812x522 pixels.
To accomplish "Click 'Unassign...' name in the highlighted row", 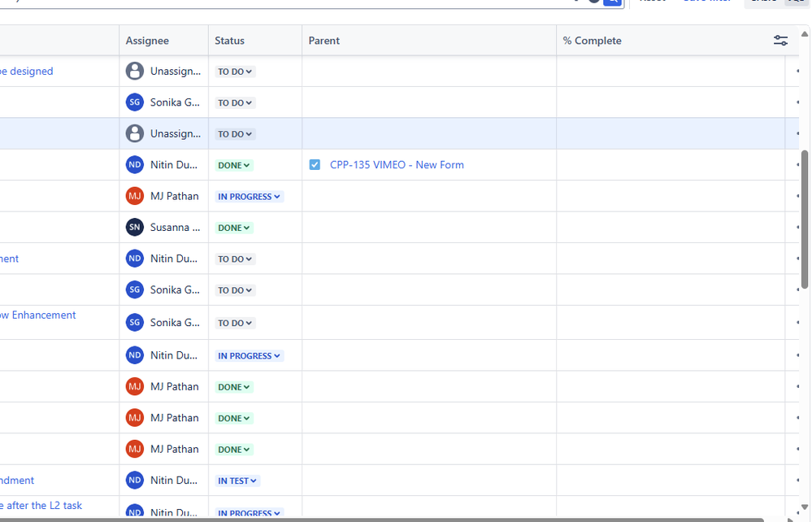I will tap(176, 133).
